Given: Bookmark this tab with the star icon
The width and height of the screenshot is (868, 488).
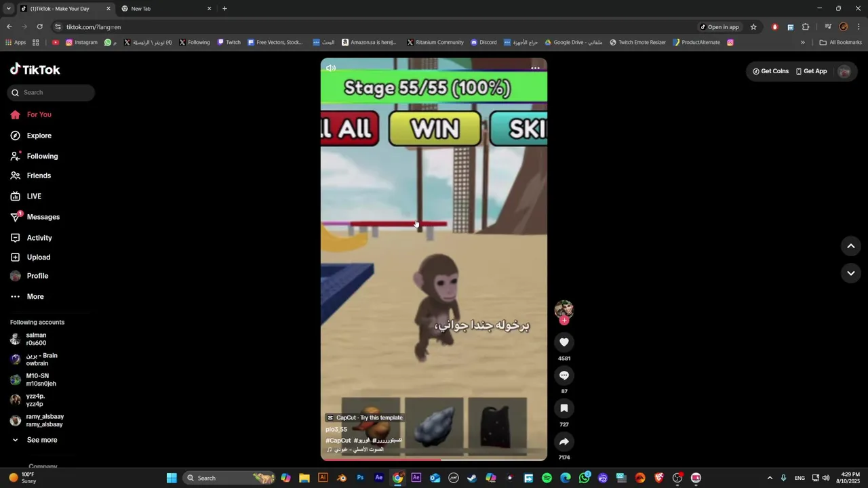Looking at the screenshot, I should tap(753, 27).
